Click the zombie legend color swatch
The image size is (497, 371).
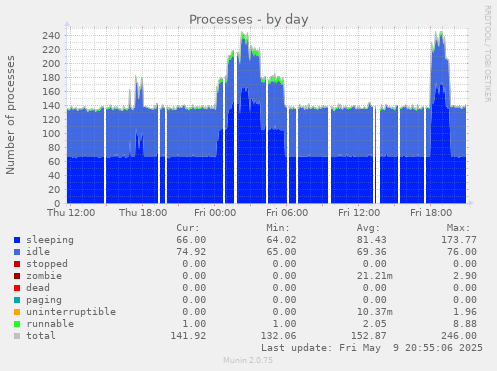pos(17,276)
